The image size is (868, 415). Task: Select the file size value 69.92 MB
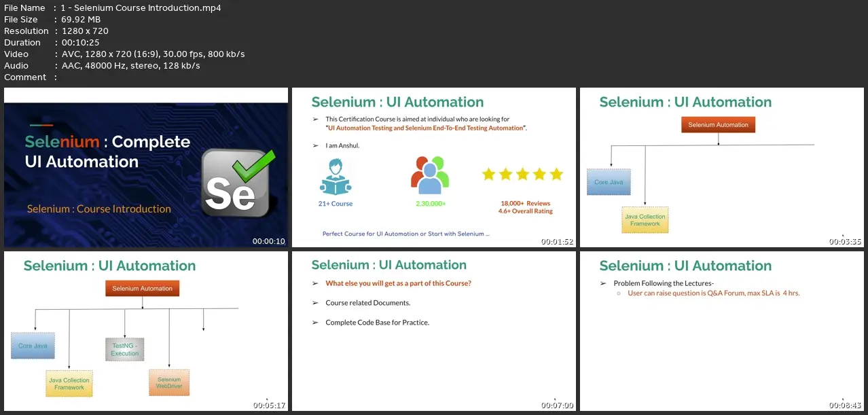pos(81,20)
